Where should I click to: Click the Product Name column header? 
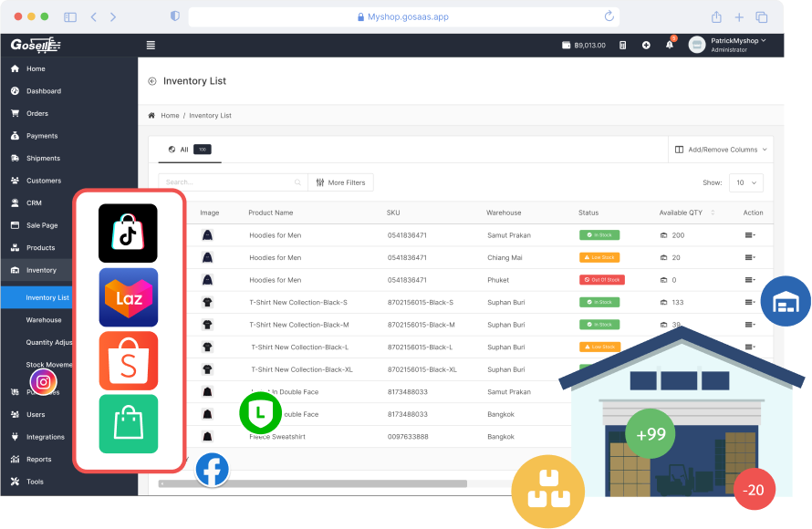pyautogui.click(x=270, y=213)
